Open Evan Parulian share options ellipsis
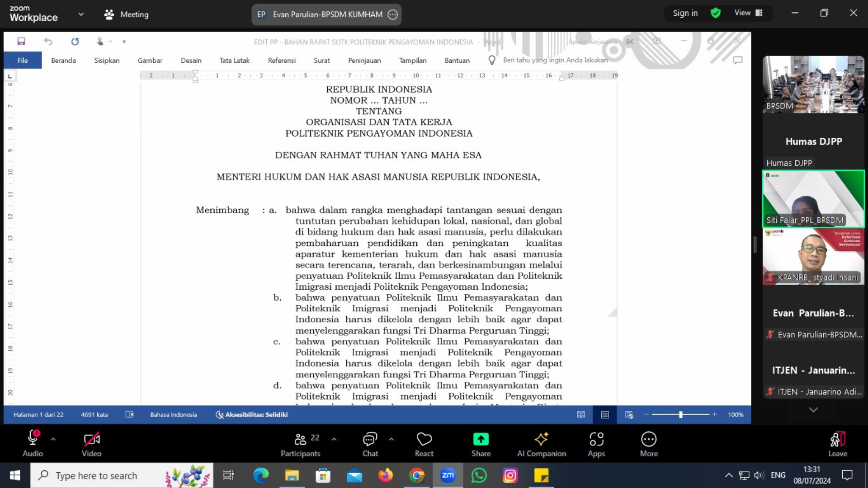 coord(393,14)
